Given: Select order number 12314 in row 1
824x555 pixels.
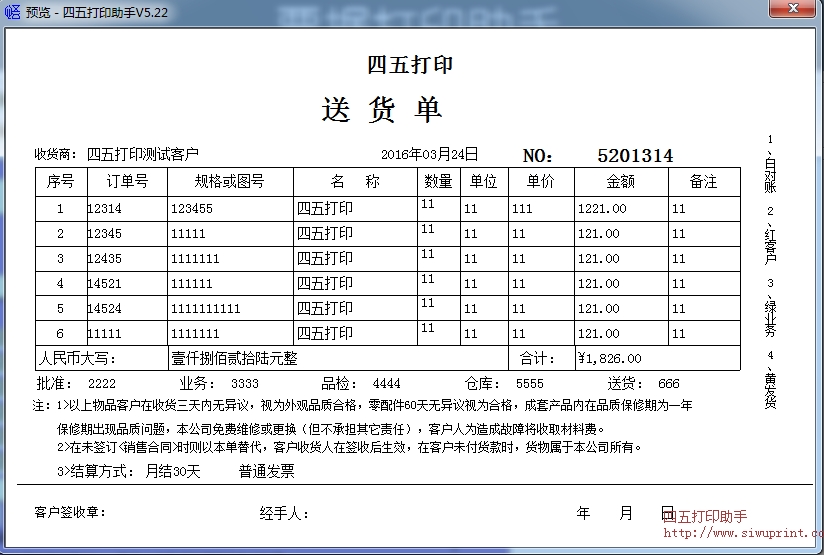Looking at the screenshot, I should pyautogui.click(x=105, y=209).
